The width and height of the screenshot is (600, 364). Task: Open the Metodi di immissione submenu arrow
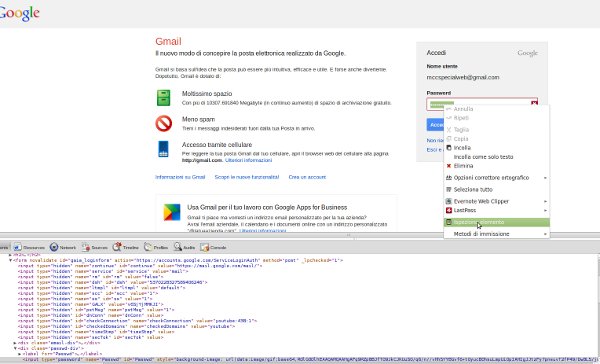[545, 234]
